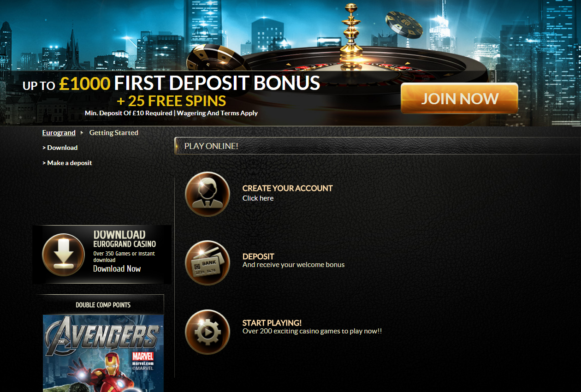Open the Eurogrand breadcrumb link
The width and height of the screenshot is (581, 392).
coord(59,133)
